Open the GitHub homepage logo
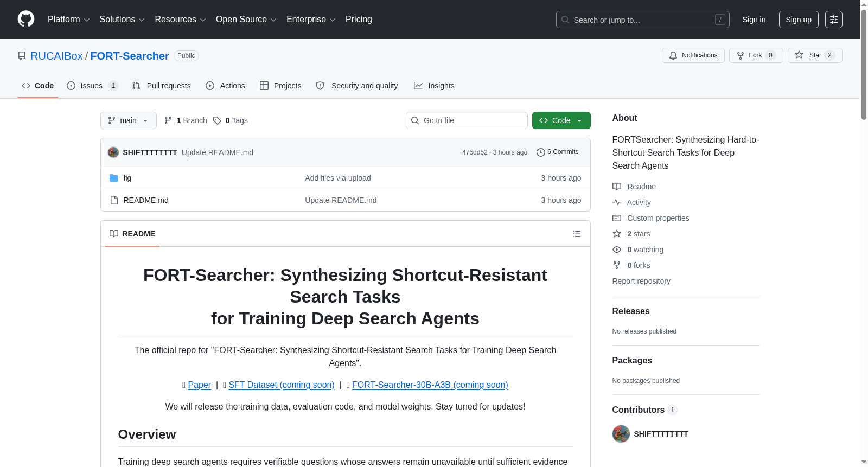 [26, 19]
